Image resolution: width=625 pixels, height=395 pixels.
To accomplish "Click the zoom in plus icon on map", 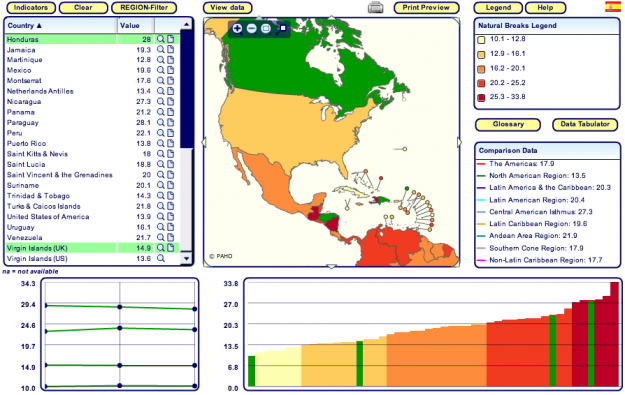I will pos(237,29).
